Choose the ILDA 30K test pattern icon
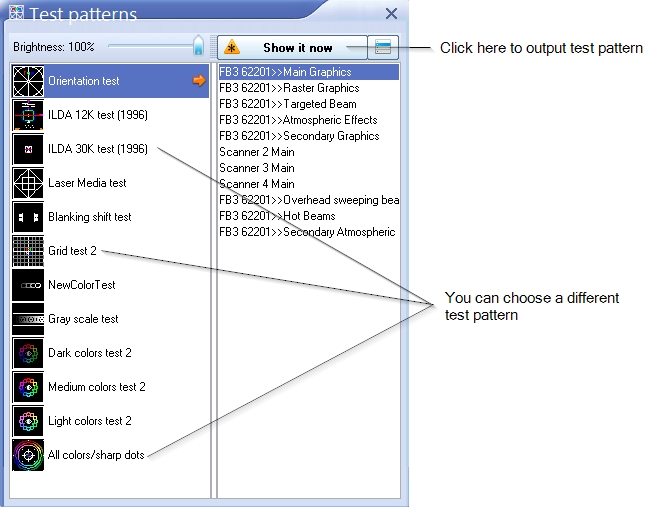 click(x=28, y=149)
